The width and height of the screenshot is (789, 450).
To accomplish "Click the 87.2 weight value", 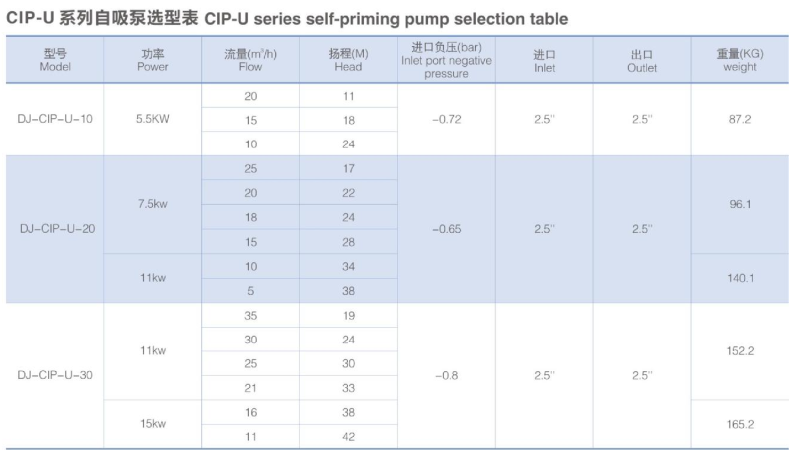I will tap(740, 119).
